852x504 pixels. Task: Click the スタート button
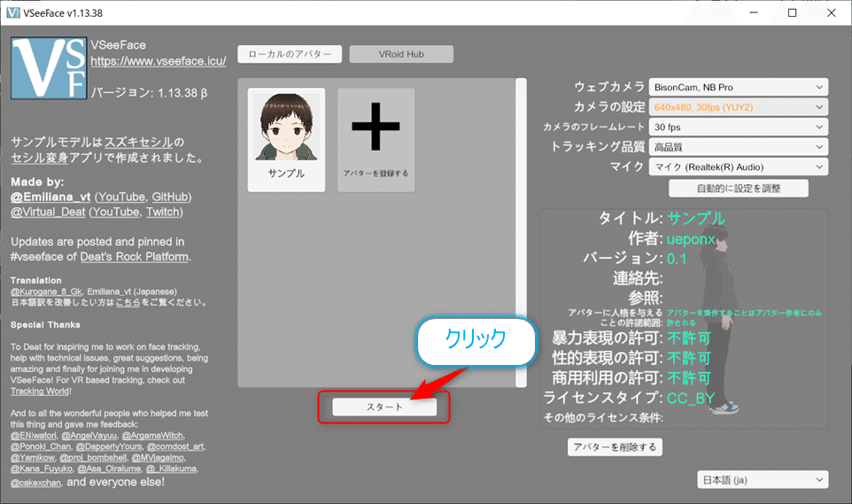point(384,407)
